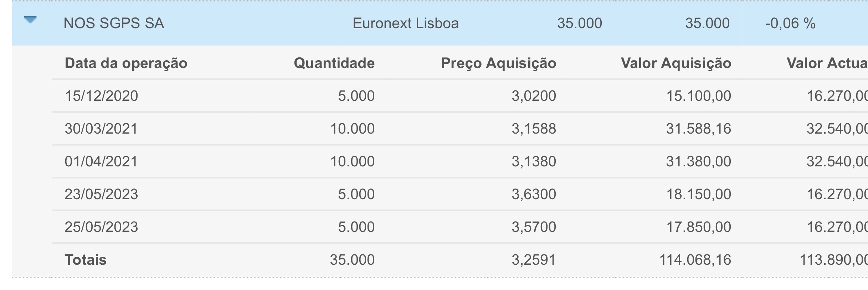Click the Data da operação column header

tap(126, 63)
